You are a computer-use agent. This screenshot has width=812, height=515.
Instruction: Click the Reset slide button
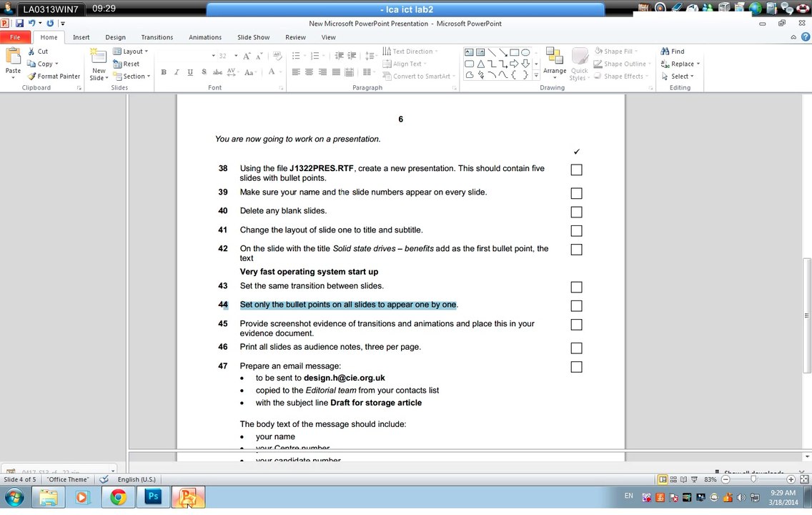click(127, 64)
